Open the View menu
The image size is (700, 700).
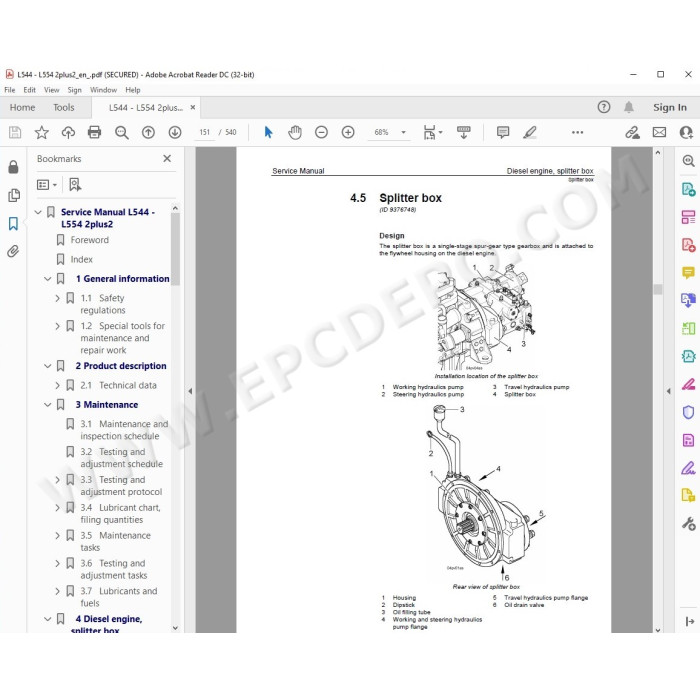click(x=52, y=90)
